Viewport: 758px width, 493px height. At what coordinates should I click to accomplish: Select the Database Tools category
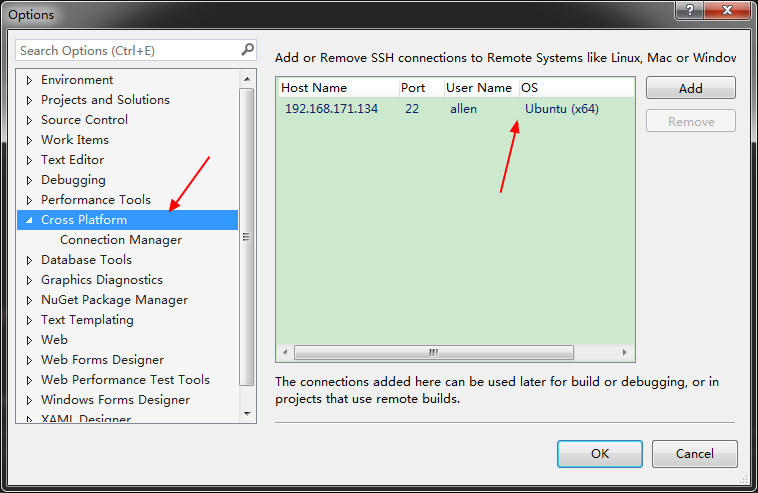click(x=86, y=260)
